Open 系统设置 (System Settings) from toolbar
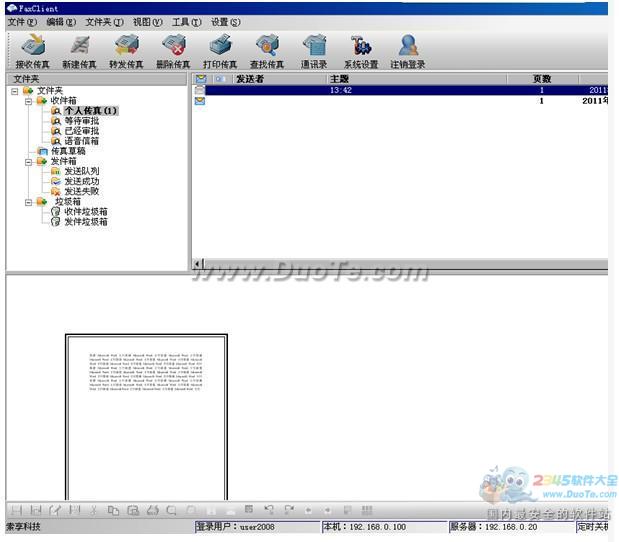Image resolution: width=619 pixels, height=542 pixels. pos(361,50)
